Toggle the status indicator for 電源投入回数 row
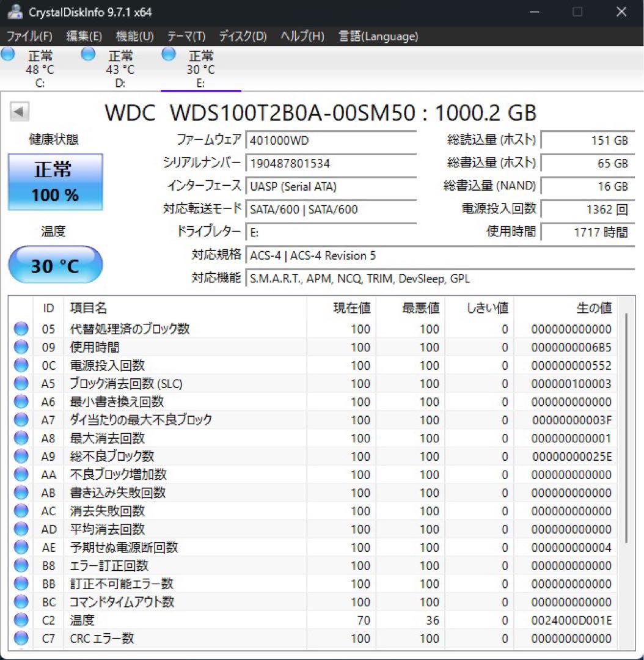The width and height of the screenshot is (644, 660). pos(20,365)
